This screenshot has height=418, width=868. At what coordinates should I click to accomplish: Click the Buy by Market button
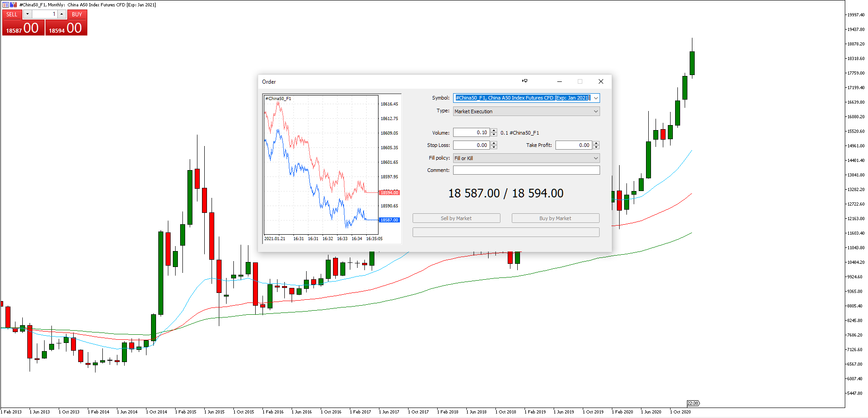555,218
